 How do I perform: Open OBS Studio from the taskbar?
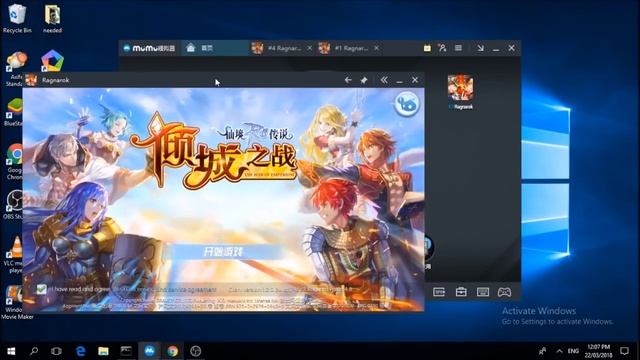(196, 351)
